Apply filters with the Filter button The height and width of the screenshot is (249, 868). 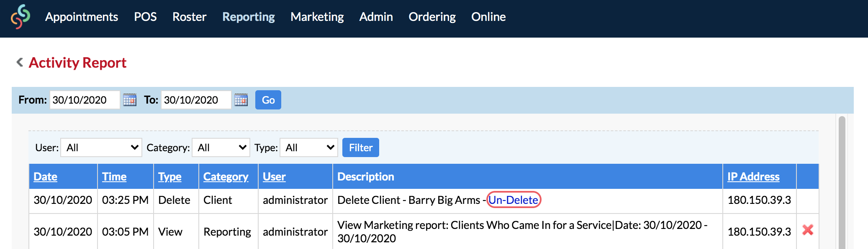(x=361, y=147)
